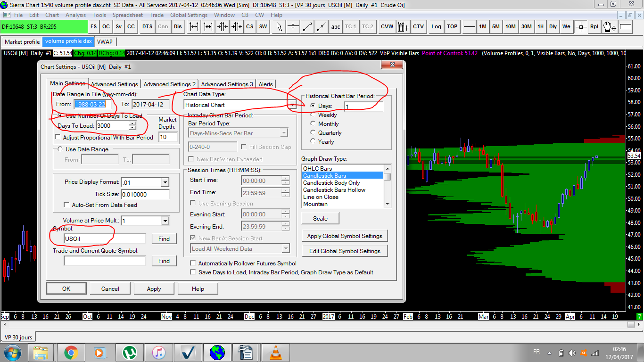This screenshot has height=362, width=644.
Task: Click the DTS toolbar button
Action: tap(147, 26)
